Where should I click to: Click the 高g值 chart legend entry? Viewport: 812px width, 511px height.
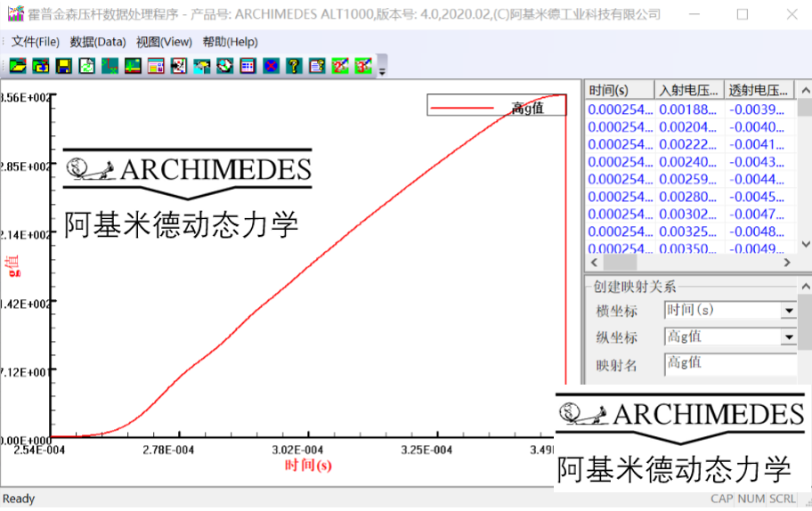pos(496,105)
